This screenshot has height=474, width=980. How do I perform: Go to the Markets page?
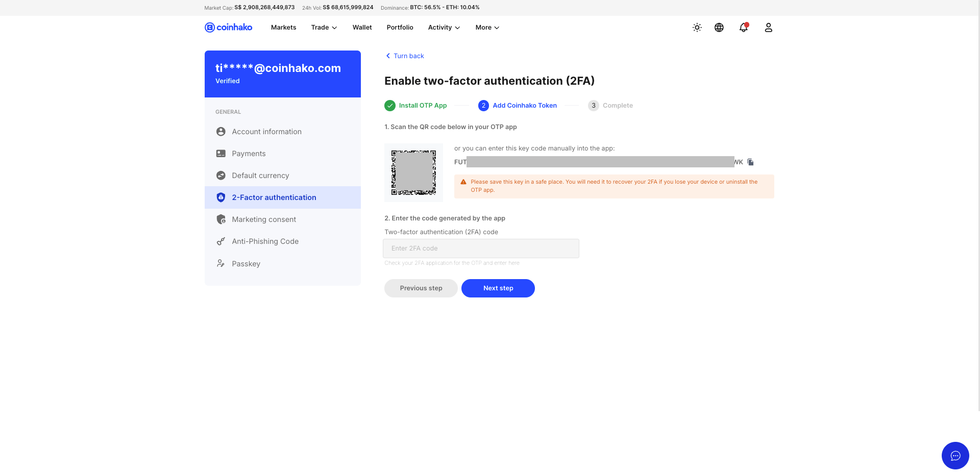pos(284,28)
